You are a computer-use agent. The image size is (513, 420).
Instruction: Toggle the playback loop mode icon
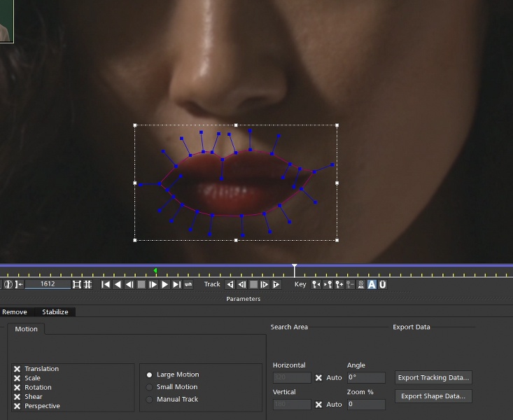point(188,284)
